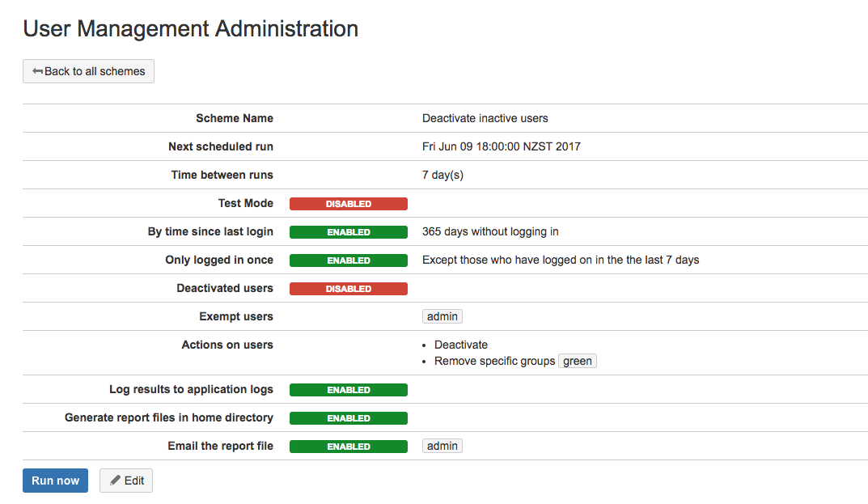Toggle 'Log results to application logs' setting

348,389
